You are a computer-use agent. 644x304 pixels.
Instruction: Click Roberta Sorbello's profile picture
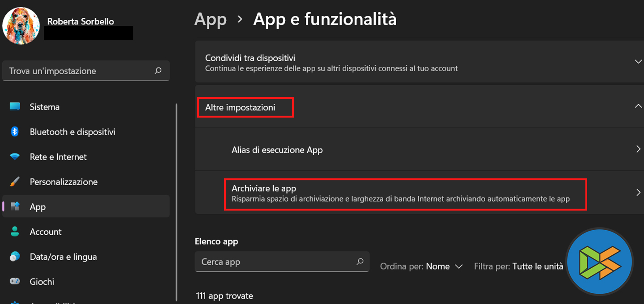(21, 25)
